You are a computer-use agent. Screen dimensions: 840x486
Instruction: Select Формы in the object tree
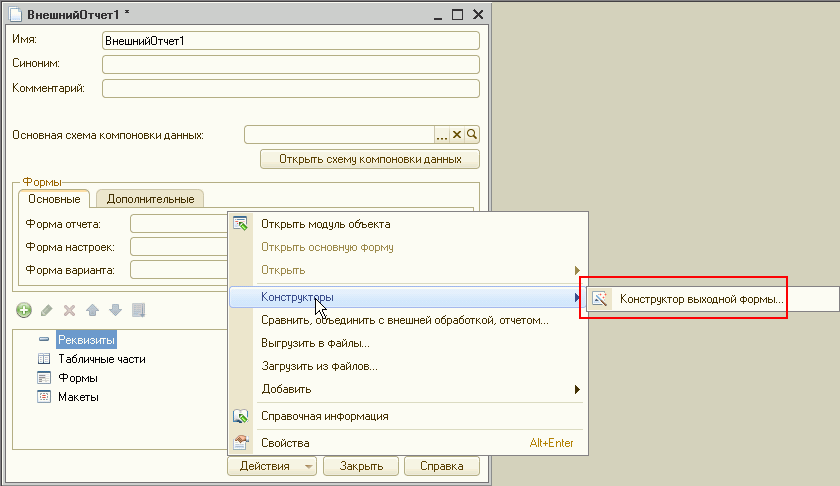(78, 378)
